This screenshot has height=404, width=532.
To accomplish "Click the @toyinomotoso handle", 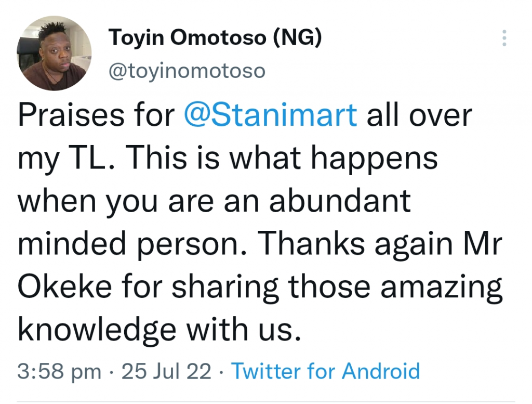I will 186,71.
